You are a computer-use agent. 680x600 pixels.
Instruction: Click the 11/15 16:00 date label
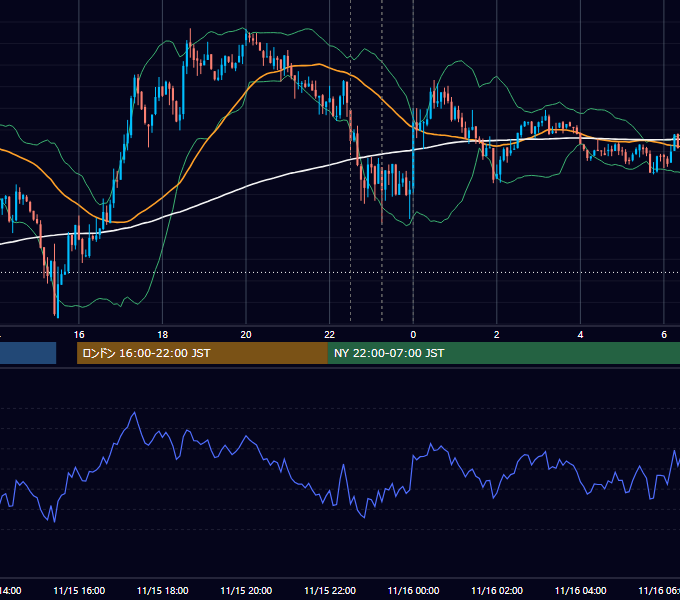(x=79, y=590)
